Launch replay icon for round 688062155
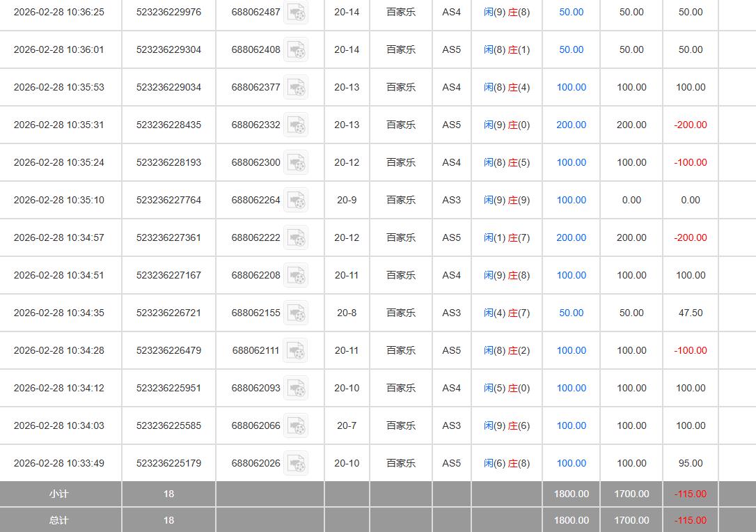This screenshot has width=756, height=532. click(x=296, y=313)
